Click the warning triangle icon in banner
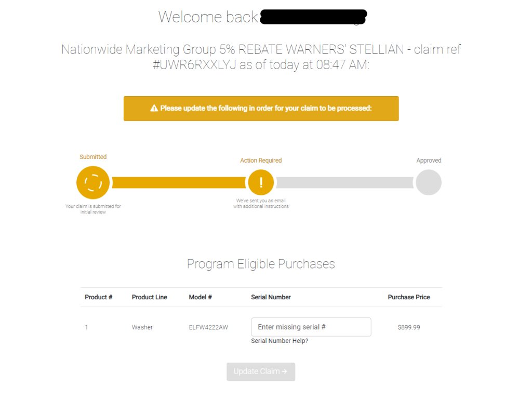 click(154, 108)
